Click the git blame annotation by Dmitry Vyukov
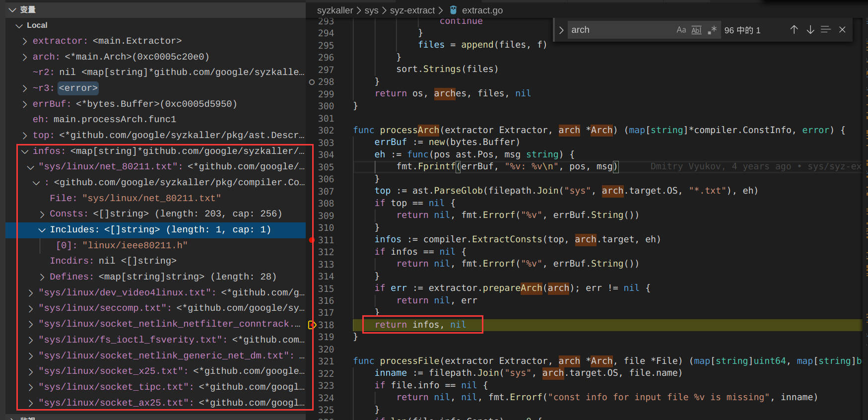This screenshot has width=868, height=420. point(754,167)
